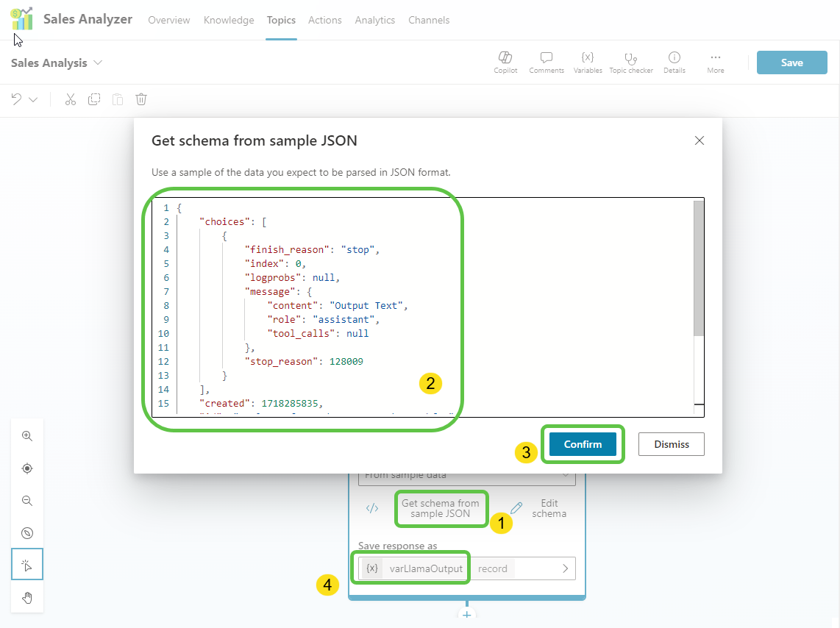Open topic Details icon
840x628 pixels.
[x=674, y=58]
